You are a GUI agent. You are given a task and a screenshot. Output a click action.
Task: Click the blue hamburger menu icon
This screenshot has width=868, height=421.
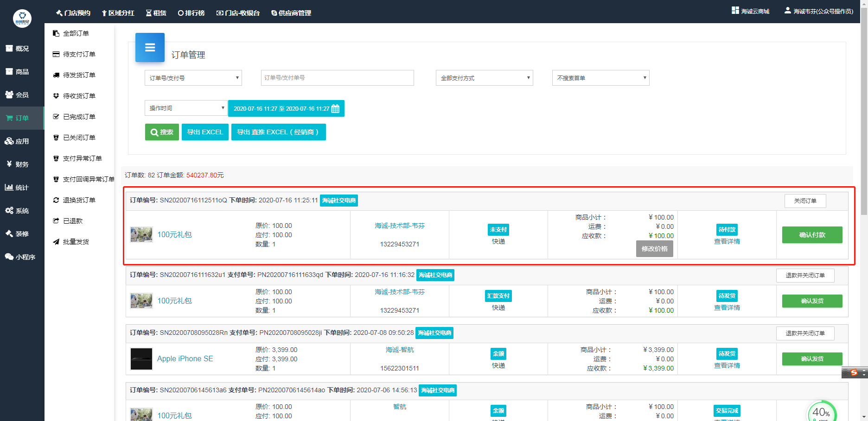click(150, 47)
